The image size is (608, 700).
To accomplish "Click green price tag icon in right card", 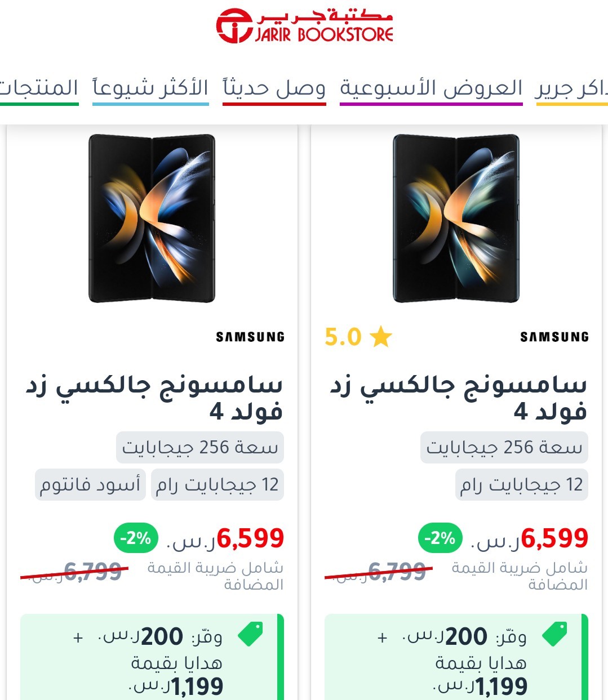I will pyautogui.click(x=554, y=634).
